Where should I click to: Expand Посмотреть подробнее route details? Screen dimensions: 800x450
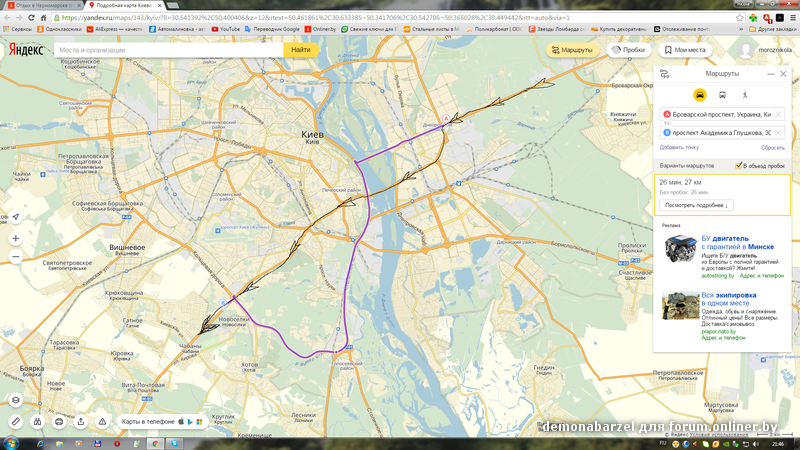pyautogui.click(x=696, y=205)
